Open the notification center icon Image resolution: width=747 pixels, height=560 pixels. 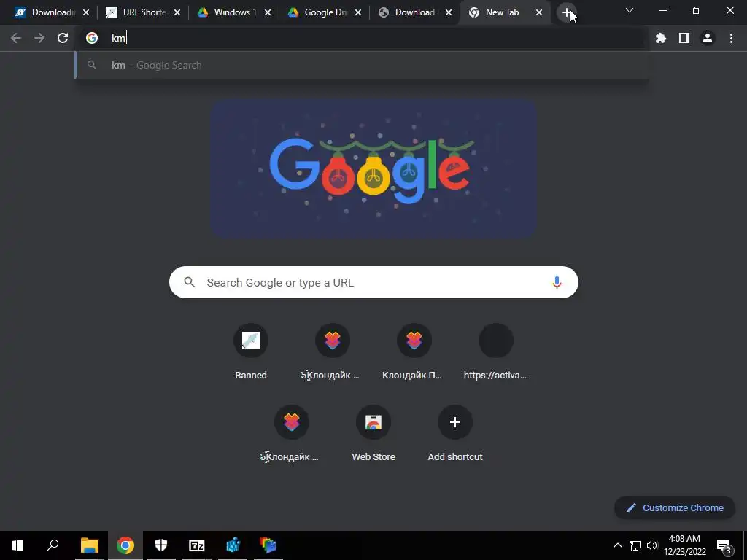pos(724,545)
